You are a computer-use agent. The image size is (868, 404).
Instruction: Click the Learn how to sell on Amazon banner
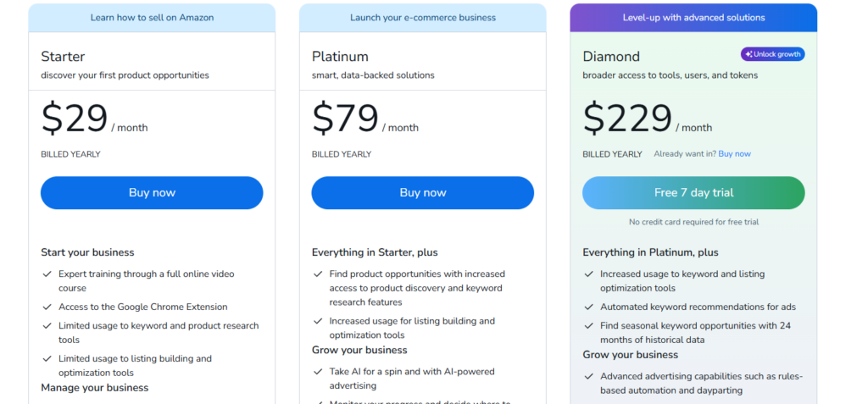pyautogui.click(x=152, y=18)
